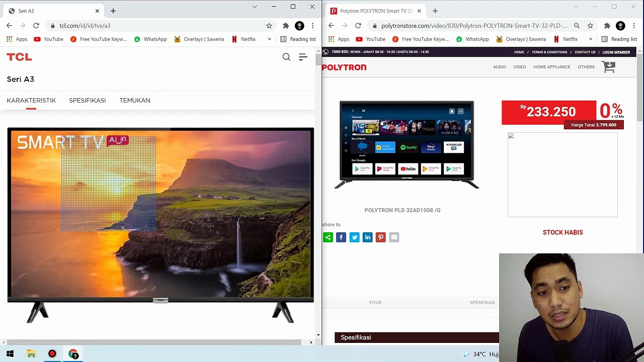Image resolution: width=644 pixels, height=362 pixels.
Task: Share the product on Pinterest
Action: (x=380, y=237)
